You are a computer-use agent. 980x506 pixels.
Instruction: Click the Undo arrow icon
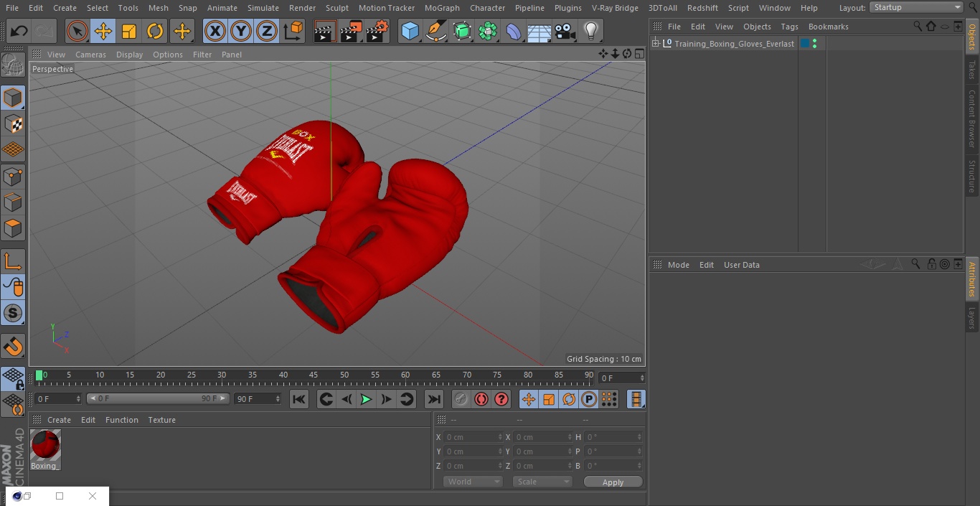coord(19,31)
